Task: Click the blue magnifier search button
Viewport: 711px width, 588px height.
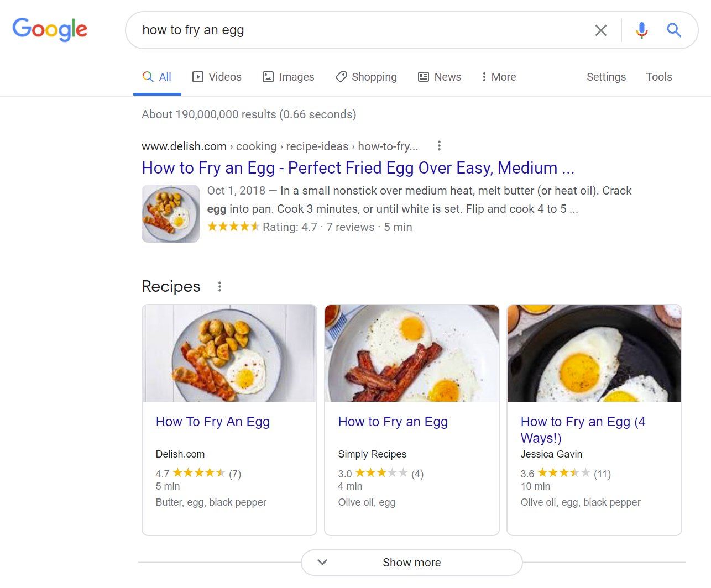Action: coord(673,30)
